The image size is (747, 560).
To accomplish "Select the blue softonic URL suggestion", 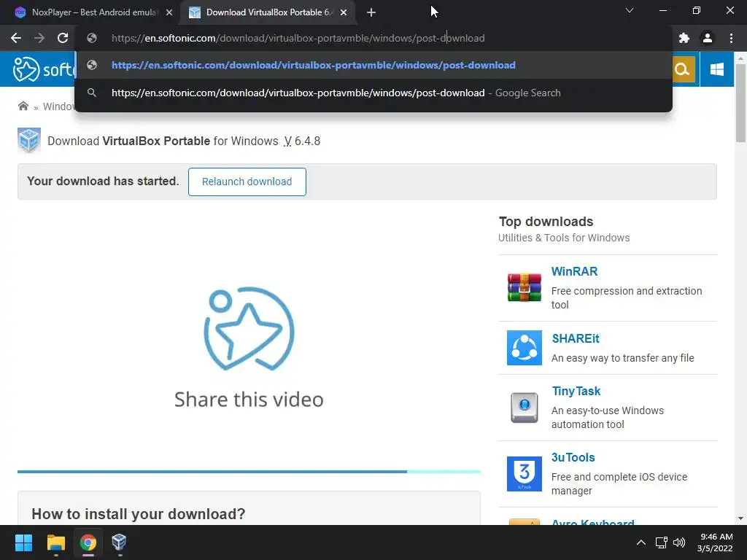I will click(373, 65).
